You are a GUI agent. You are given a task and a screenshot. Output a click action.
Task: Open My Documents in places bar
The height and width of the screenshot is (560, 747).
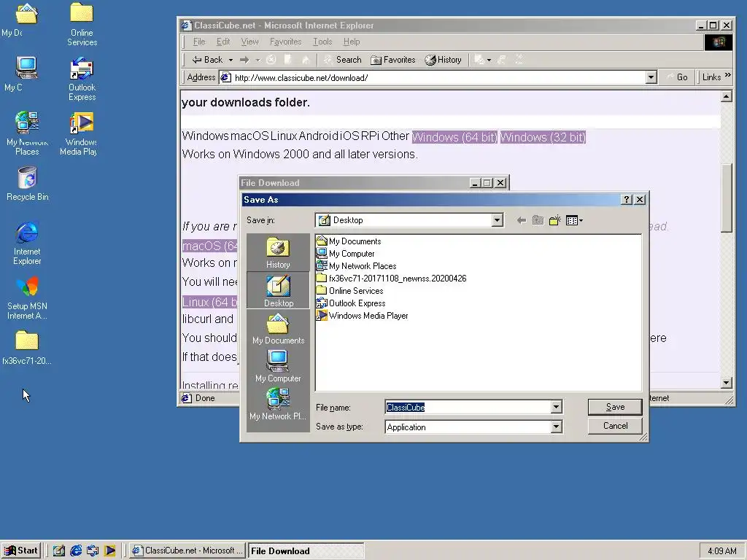pyautogui.click(x=278, y=329)
